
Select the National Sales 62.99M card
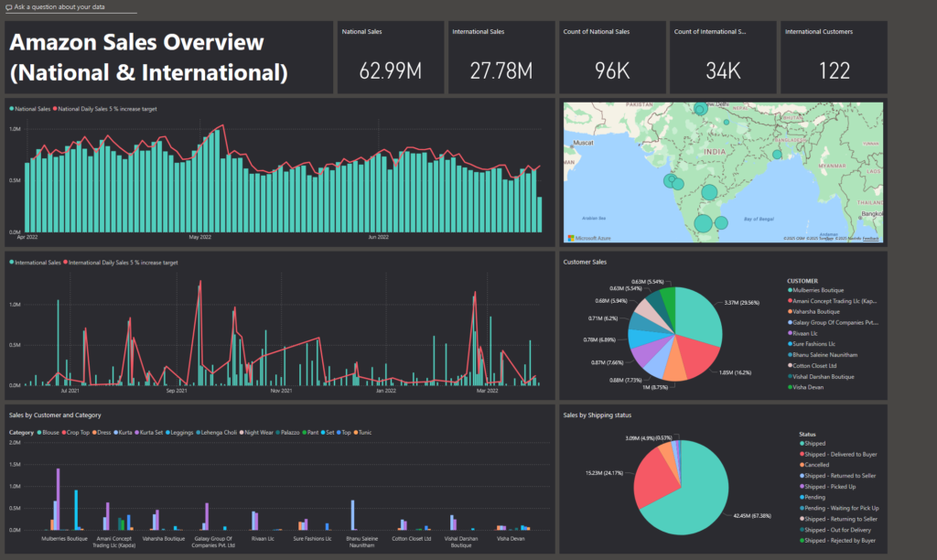(x=390, y=58)
